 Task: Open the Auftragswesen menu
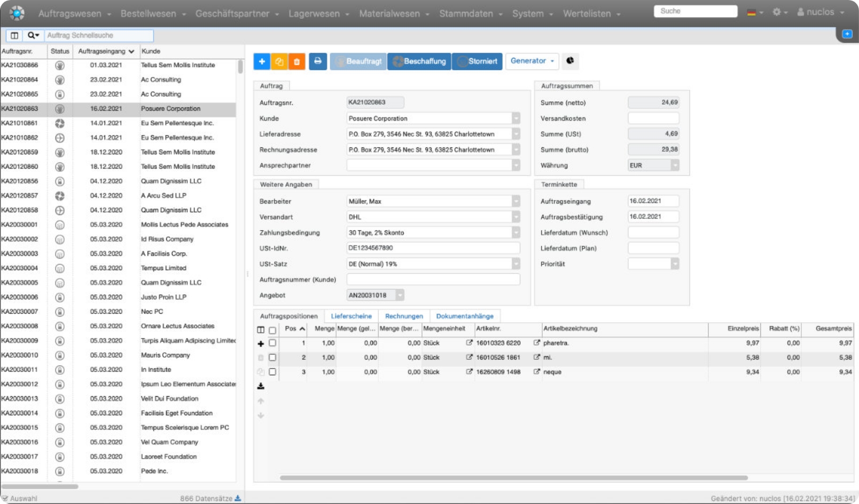click(75, 13)
